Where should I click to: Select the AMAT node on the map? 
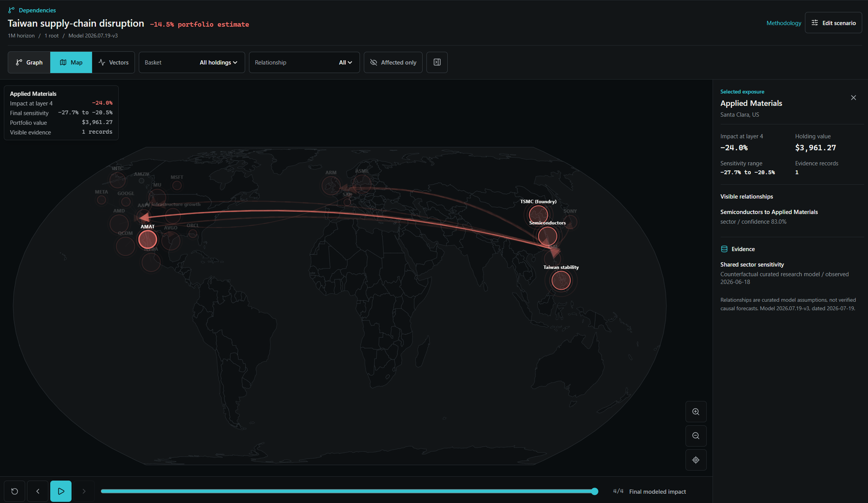pyautogui.click(x=148, y=240)
